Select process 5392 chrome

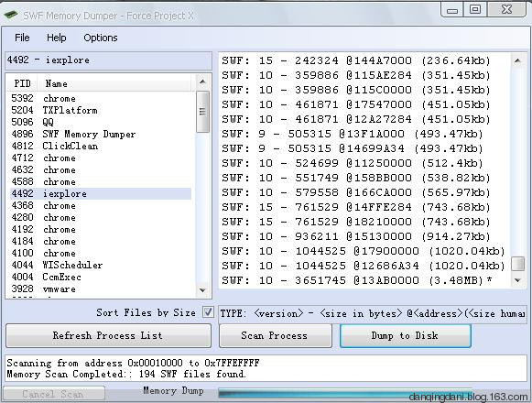tap(101, 98)
